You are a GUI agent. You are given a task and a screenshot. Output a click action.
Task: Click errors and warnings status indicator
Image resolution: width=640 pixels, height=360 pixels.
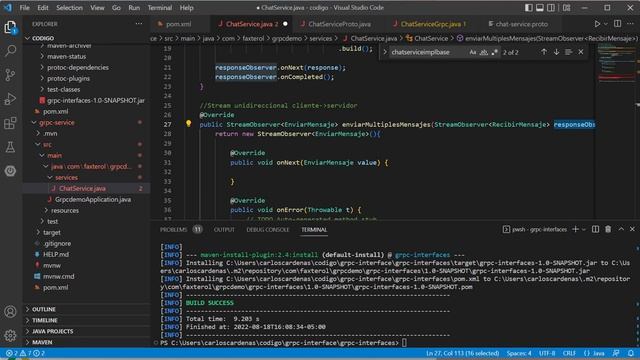(x=25, y=353)
